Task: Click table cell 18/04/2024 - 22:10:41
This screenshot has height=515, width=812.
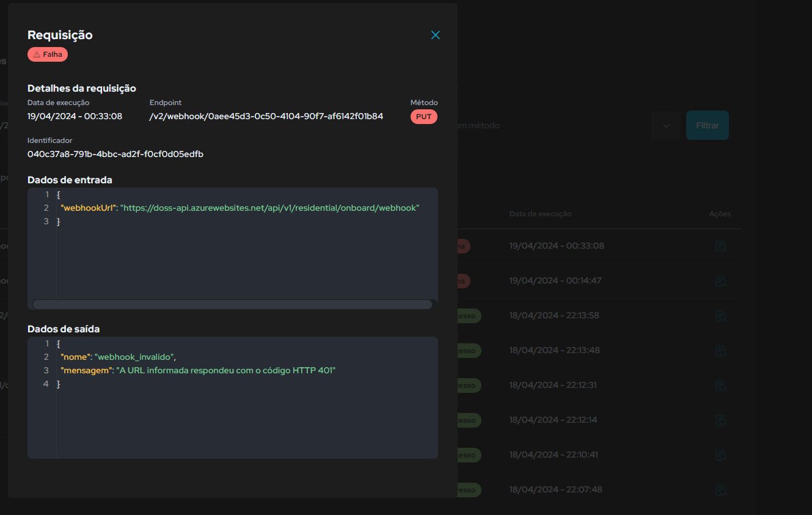Action: pos(553,455)
